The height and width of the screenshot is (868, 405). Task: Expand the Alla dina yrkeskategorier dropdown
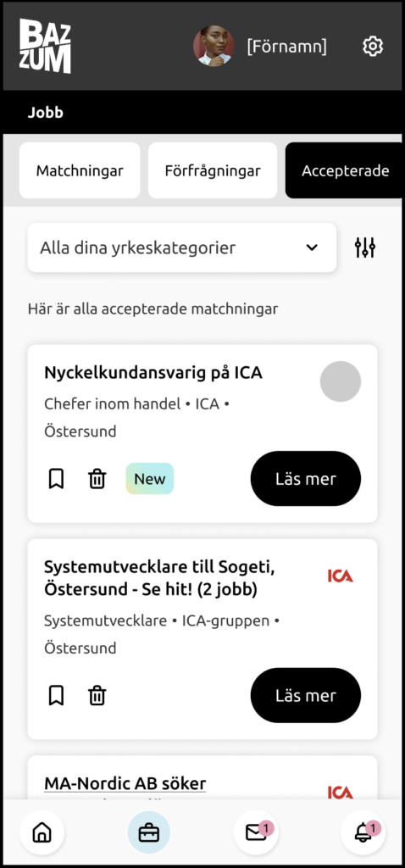click(x=182, y=248)
